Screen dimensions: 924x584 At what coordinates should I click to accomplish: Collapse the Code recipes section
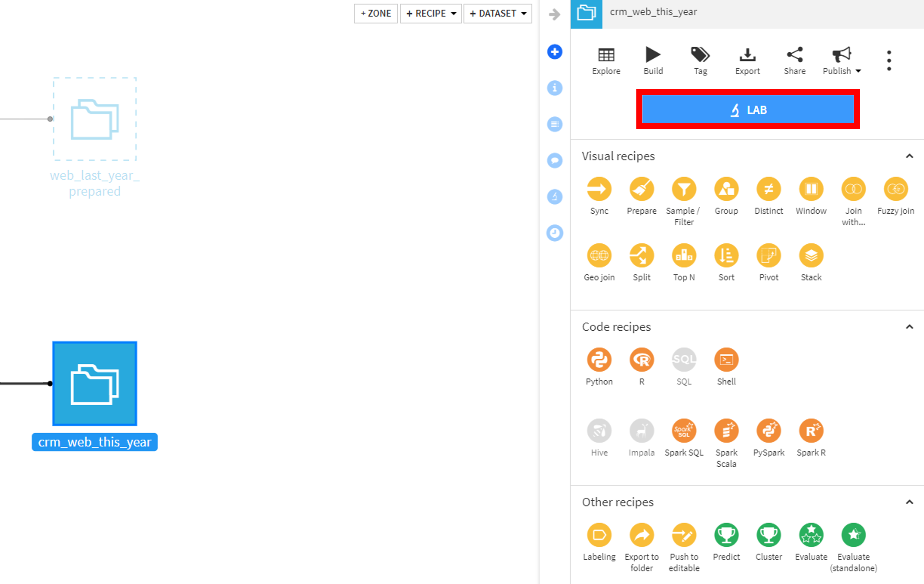click(x=909, y=327)
